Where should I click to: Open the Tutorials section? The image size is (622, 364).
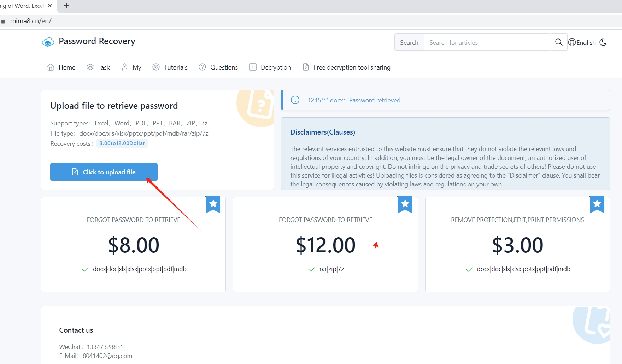(x=170, y=67)
